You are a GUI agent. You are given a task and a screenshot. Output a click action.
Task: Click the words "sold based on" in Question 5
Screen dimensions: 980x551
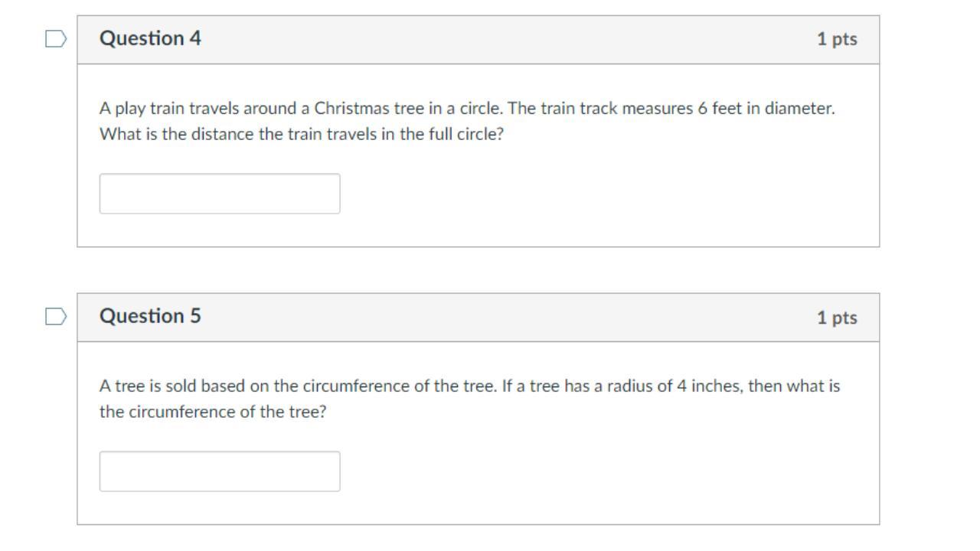pyautogui.click(x=204, y=386)
